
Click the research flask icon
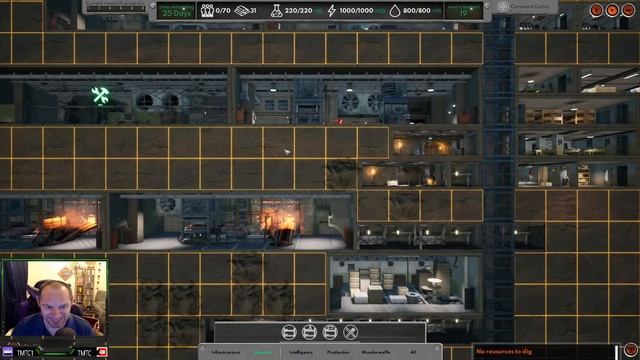(276, 11)
